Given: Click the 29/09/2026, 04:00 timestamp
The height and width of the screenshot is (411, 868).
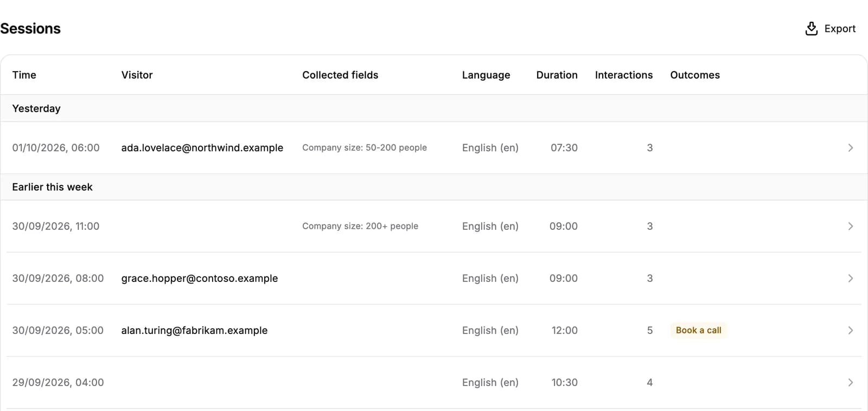Looking at the screenshot, I should [58, 382].
